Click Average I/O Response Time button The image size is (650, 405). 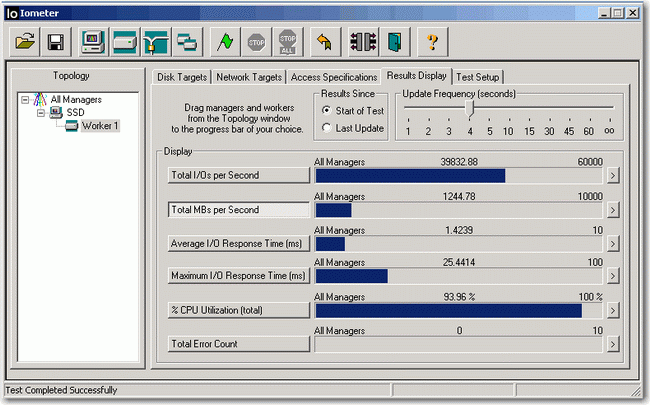pyautogui.click(x=239, y=244)
